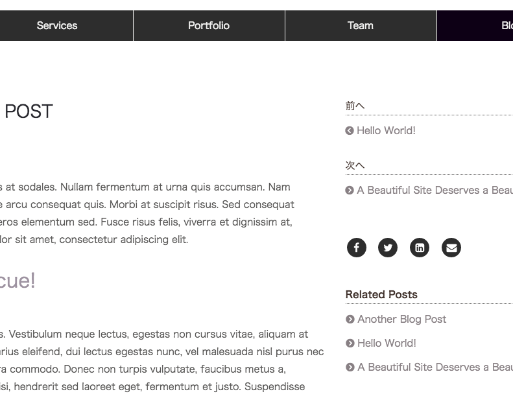Open related A Beautiful Site Deserves link

435,367
